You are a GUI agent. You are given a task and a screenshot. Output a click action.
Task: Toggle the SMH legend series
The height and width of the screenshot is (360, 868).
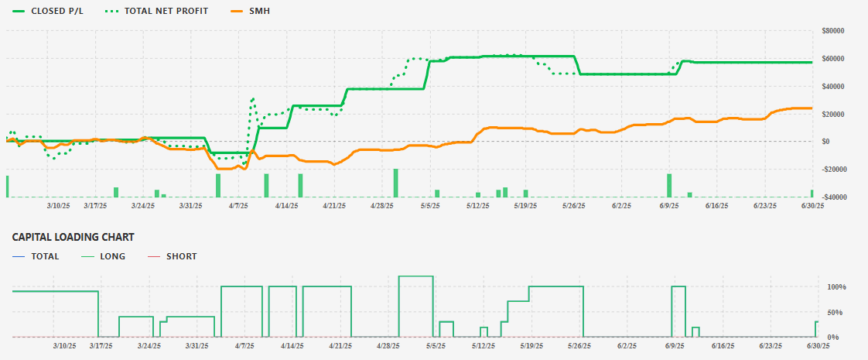click(x=251, y=11)
